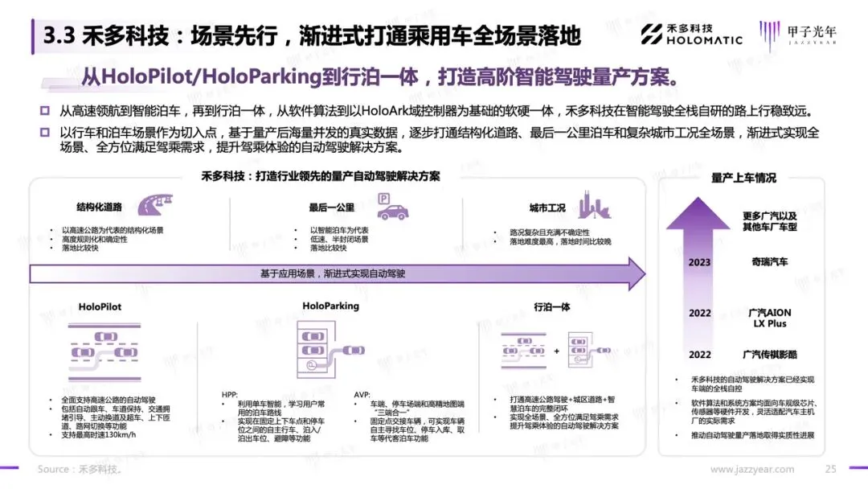Click the 行泊一体 combined driving-parking diagram
The image size is (868, 489).
tap(556, 351)
